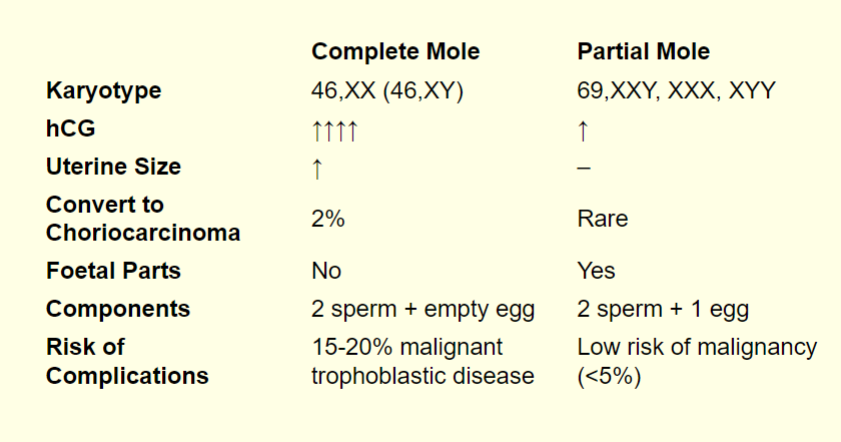The width and height of the screenshot is (841, 442).
Task: Select the "2%" choriocarcinoma conversion value
Action: coord(327,219)
